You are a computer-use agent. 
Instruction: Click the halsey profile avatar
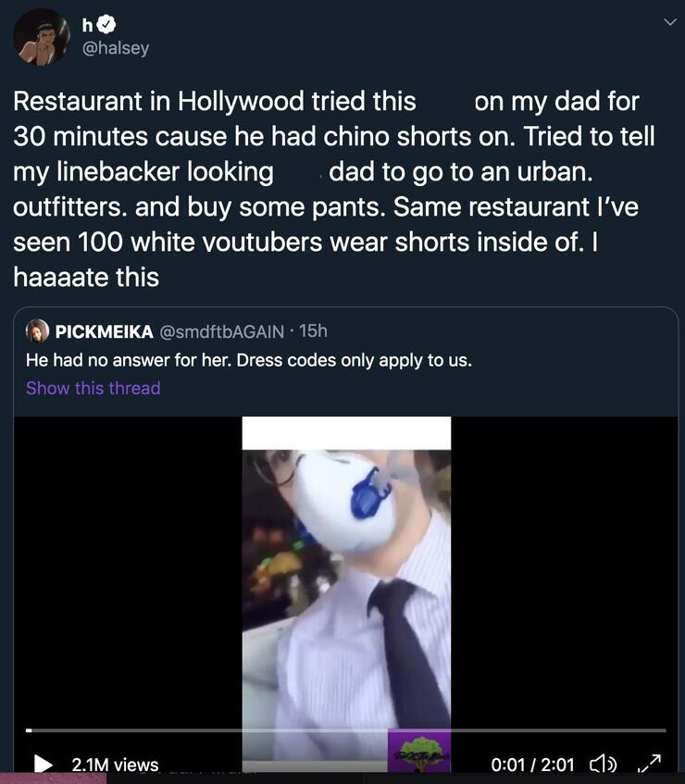[x=42, y=37]
